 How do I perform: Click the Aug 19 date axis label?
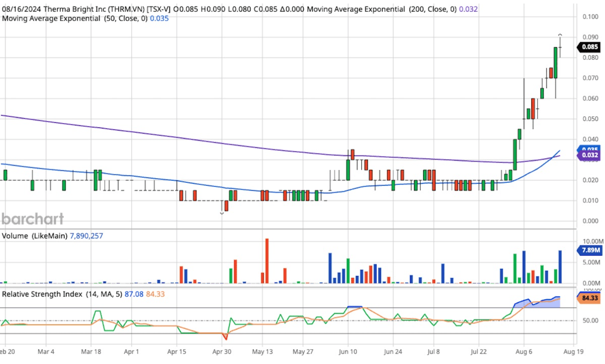click(573, 351)
